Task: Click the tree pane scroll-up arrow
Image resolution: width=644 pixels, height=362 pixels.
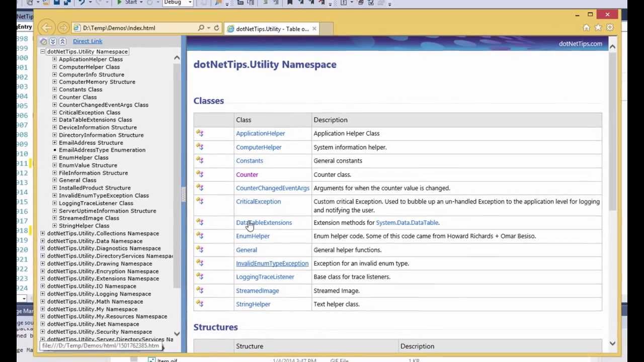Action: point(177,58)
